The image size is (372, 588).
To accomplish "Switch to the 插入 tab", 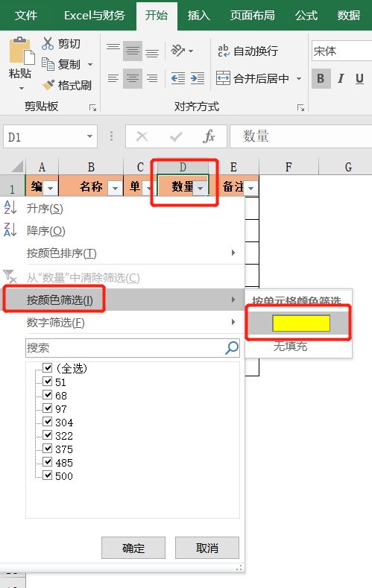I will (199, 15).
